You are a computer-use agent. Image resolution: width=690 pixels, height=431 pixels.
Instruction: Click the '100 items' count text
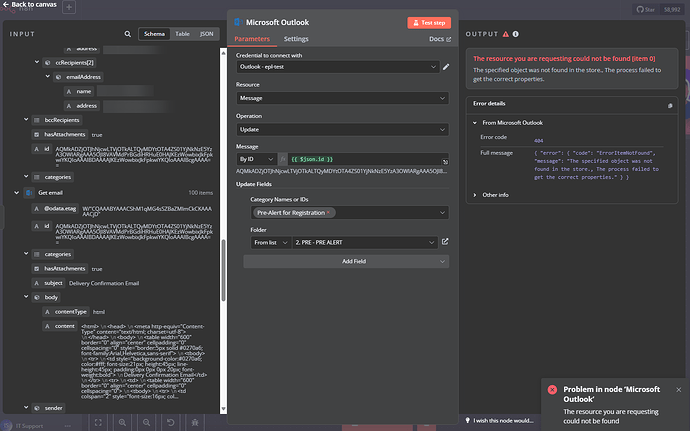coord(201,192)
